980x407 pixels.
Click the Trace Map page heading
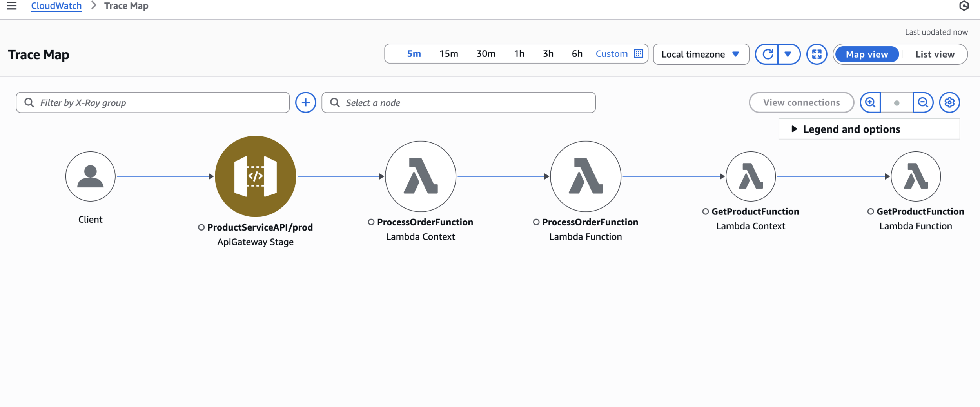(38, 55)
